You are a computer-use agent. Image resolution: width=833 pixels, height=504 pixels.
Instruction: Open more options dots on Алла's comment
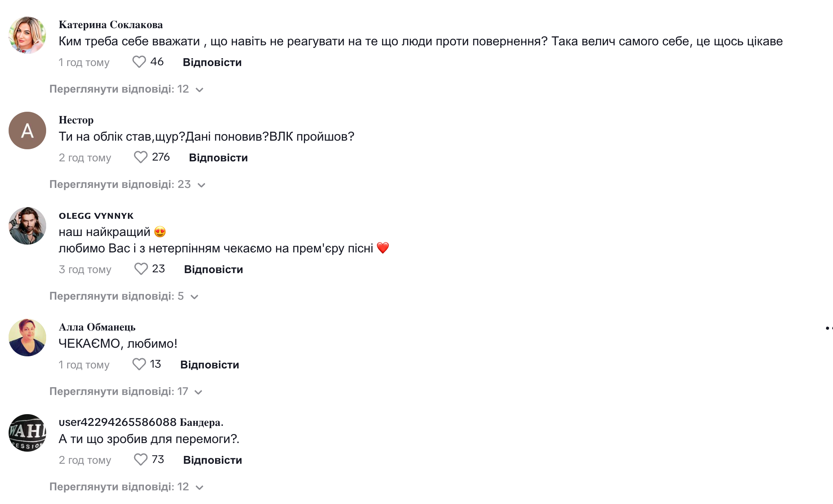click(x=828, y=328)
